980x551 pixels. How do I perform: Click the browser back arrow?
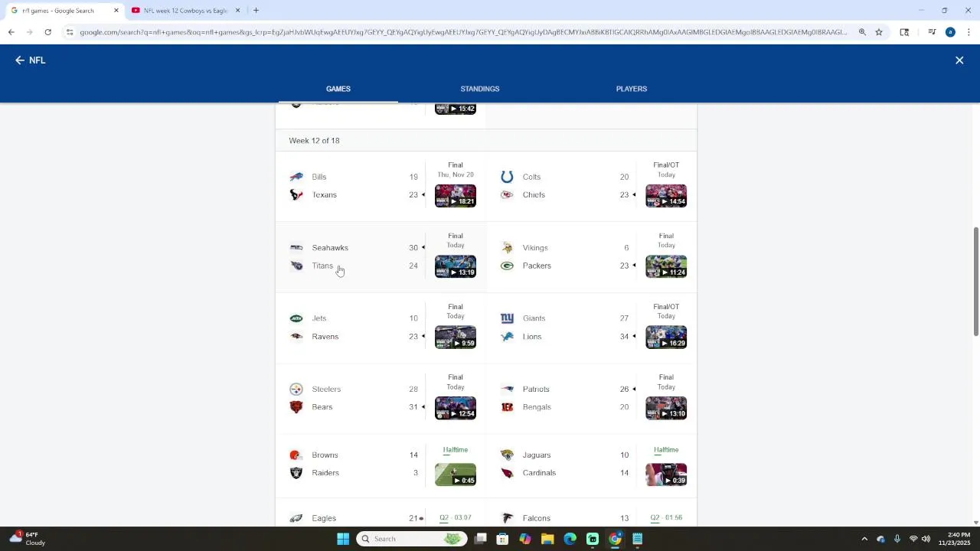click(x=11, y=32)
